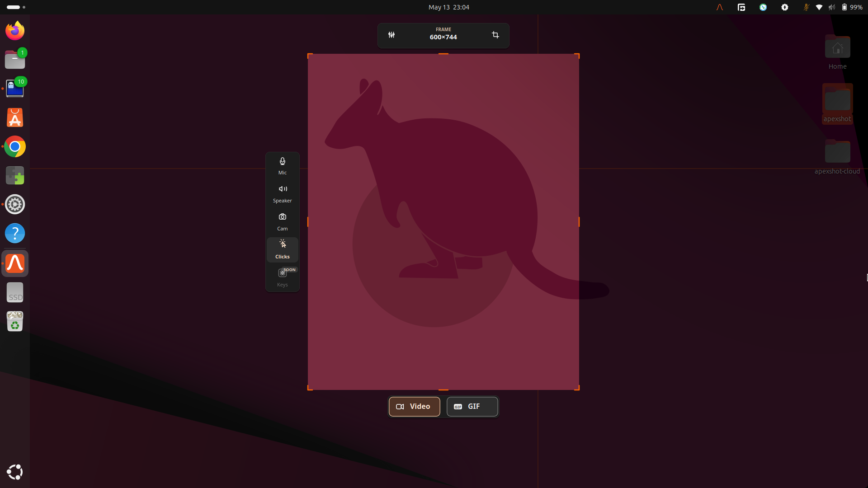Click the top-bar tray icon next to ApexShot
868x488 pixels.
pyautogui.click(x=741, y=7)
